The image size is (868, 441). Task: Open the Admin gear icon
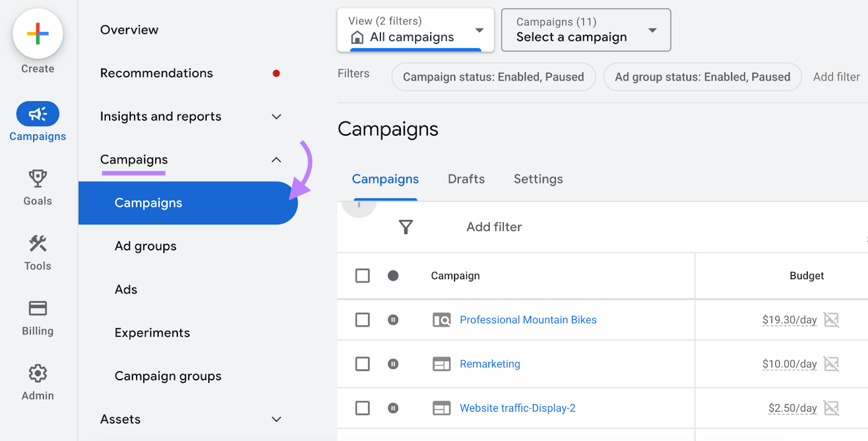click(x=37, y=374)
